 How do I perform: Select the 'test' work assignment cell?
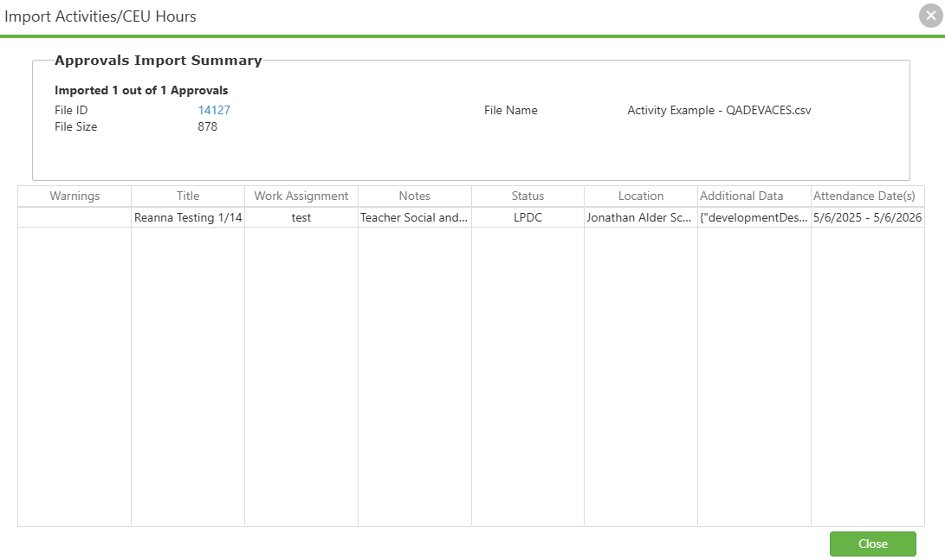point(301,217)
